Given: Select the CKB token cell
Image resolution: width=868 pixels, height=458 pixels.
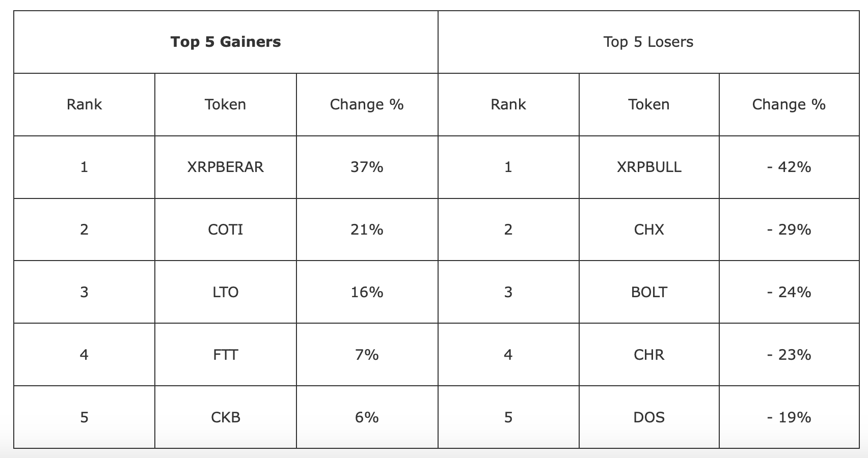Looking at the screenshot, I should point(225,417).
